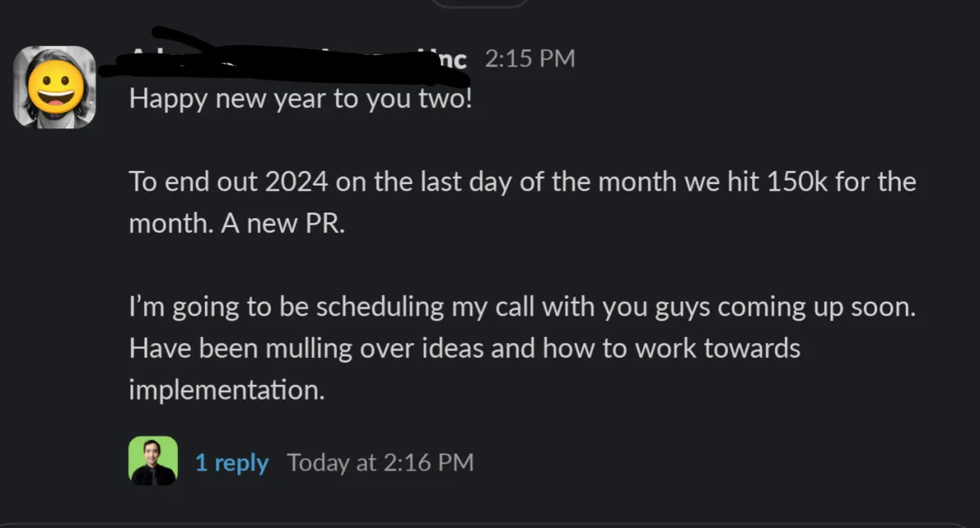The width and height of the screenshot is (980, 528).
Task: Focus the message composer below the thread
Action: click(x=490, y=525)
